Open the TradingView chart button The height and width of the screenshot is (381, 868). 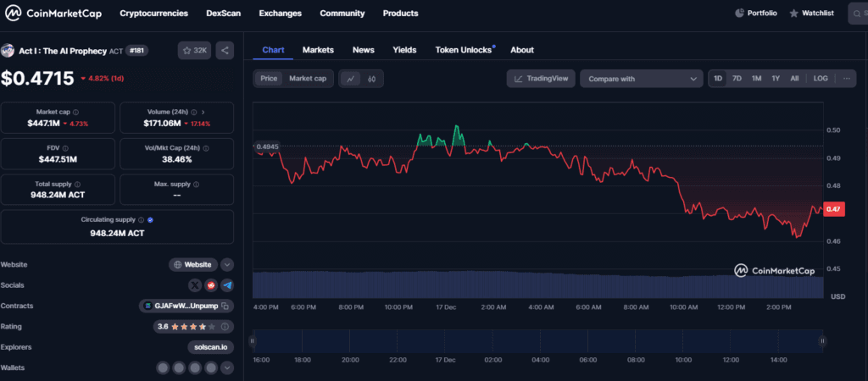541,79
